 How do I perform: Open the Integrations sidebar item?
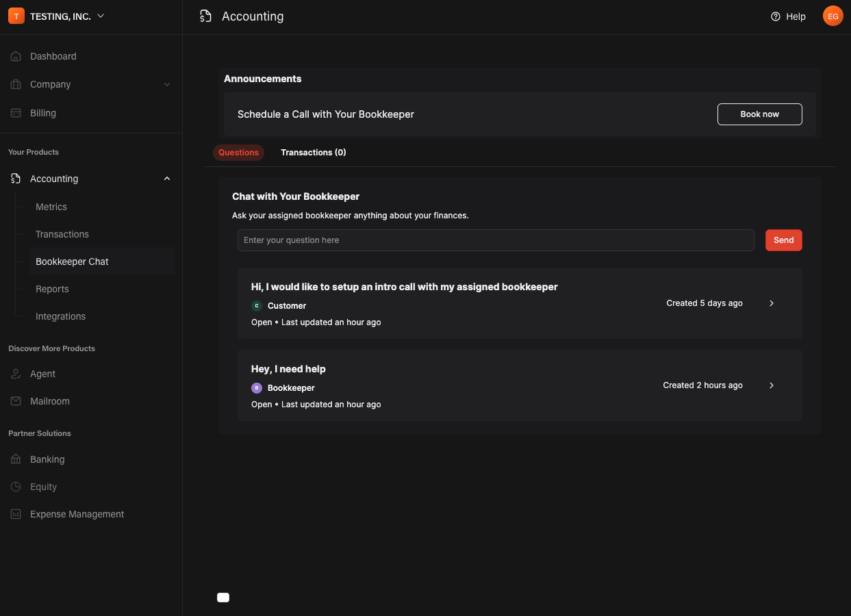click(60, 316)
